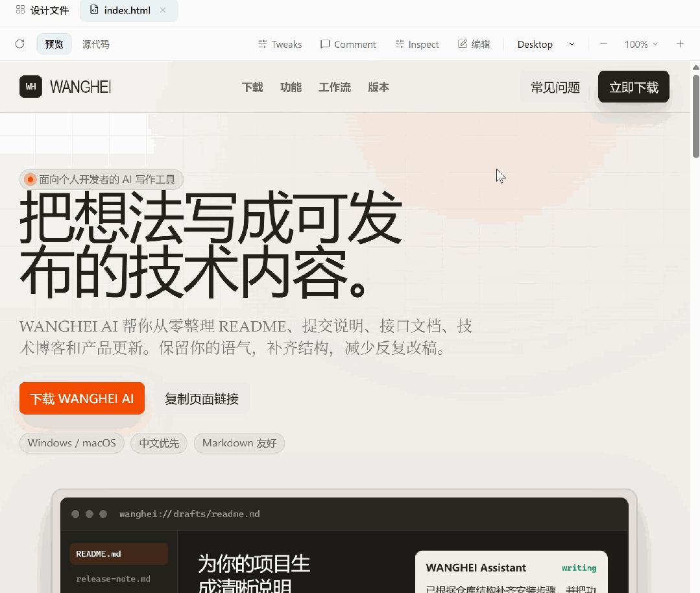Select README.md in the mock sidebar
This screenshot has width=700, height=593.
(119, 553)
